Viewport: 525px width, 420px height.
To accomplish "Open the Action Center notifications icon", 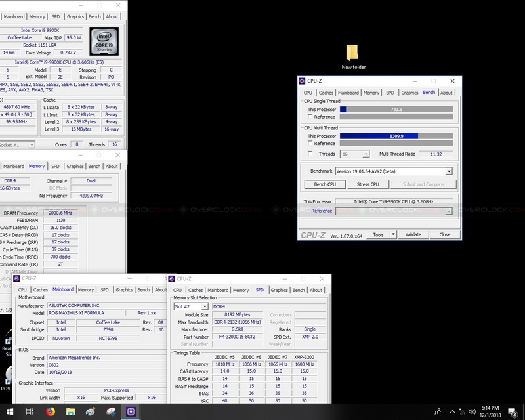I will (513, 411).
